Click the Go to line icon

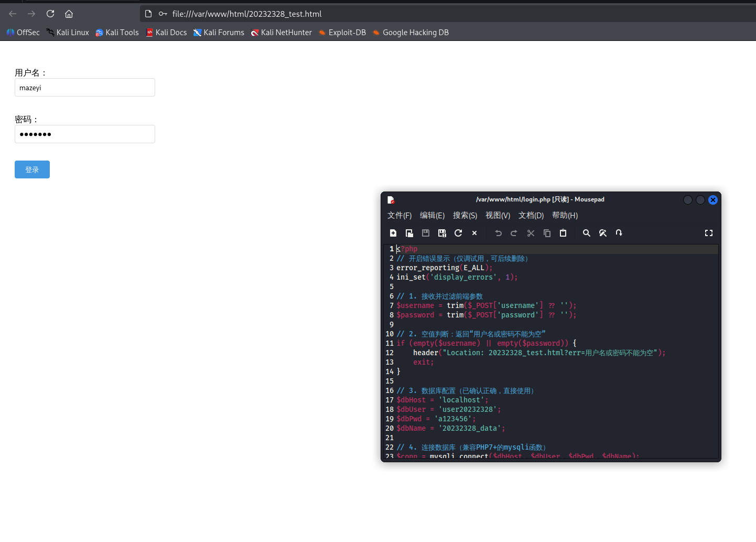(619, 233)
